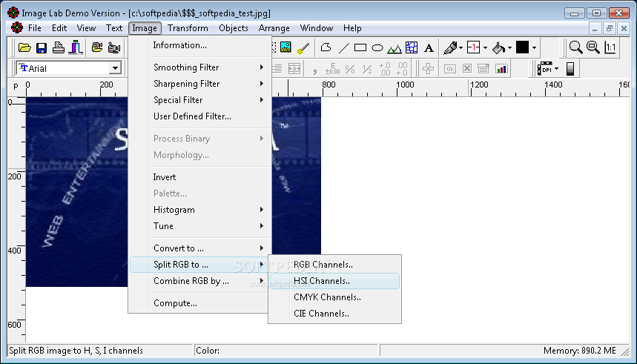Viewport: 637px width, 364px height.
Task: Click the camcorder with folder icon
Action: 97,47
